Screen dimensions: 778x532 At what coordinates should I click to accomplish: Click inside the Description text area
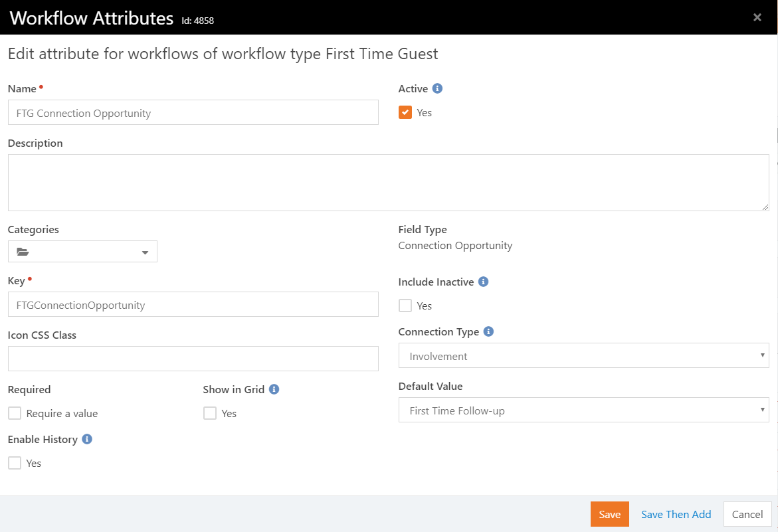[389, 183]
